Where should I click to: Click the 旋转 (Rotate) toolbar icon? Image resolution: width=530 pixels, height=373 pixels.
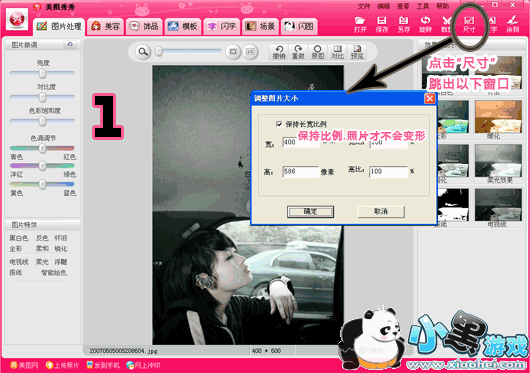(425, 25)
